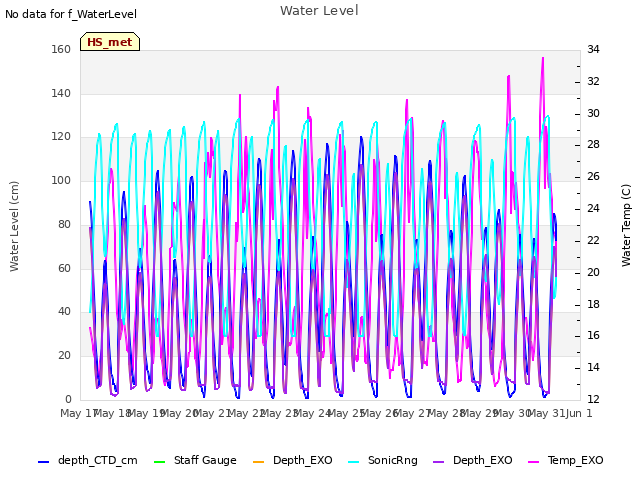Click the 60 tick on left axis

point(64,268)
